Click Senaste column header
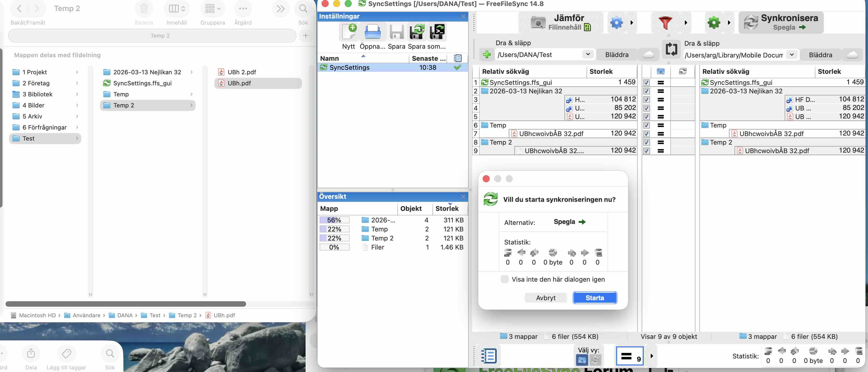Screen dimensions: 868x372 coord(429,58)
